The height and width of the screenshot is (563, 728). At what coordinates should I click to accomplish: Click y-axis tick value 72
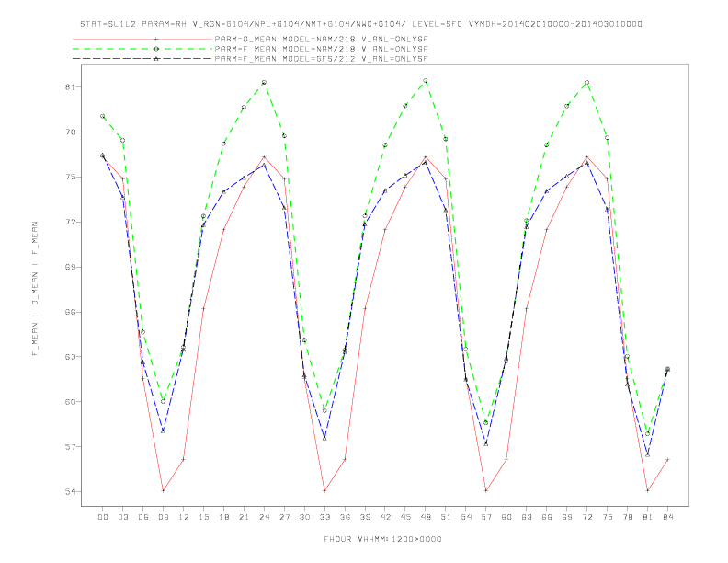tap(70, 222)
